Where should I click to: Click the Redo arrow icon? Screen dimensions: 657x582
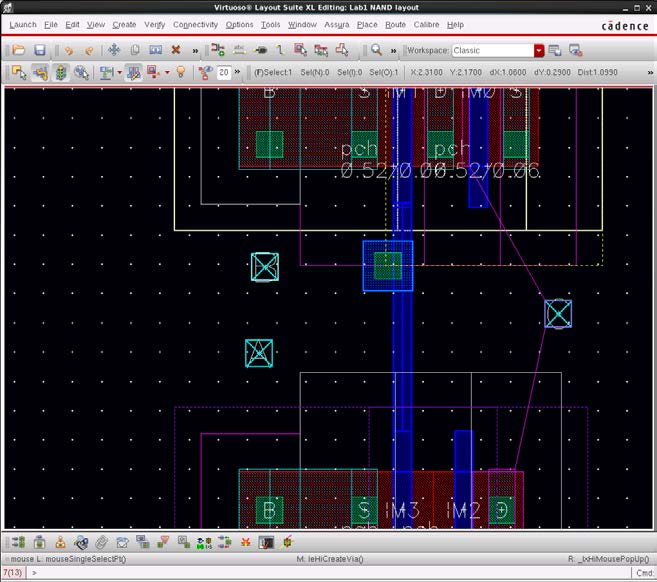click(89, 51)
